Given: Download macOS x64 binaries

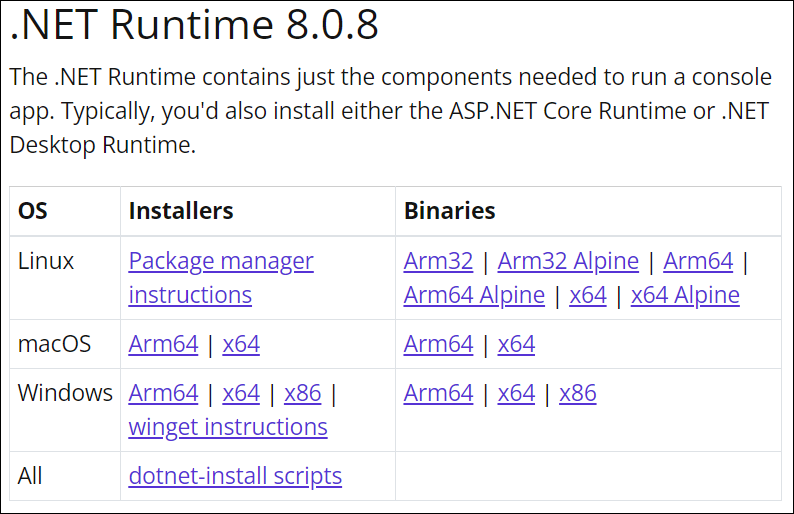Looking at the screenshot, I should point(516,345).
